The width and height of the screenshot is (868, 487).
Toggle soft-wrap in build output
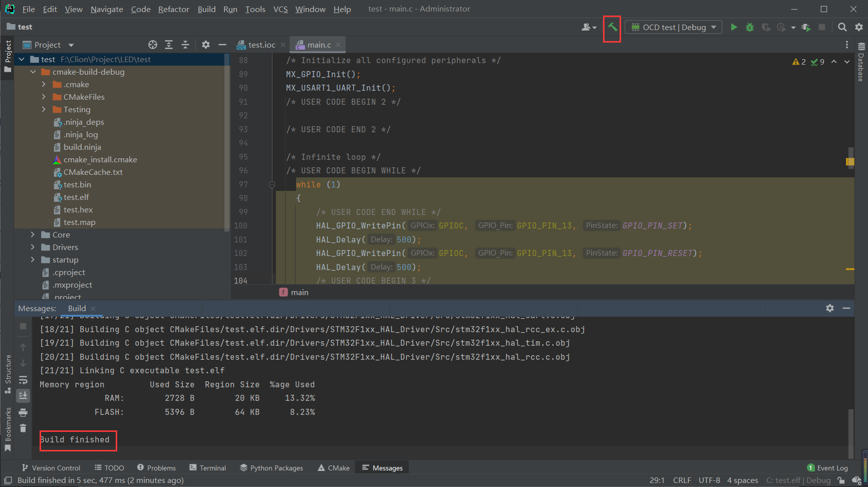coord(23,380)
